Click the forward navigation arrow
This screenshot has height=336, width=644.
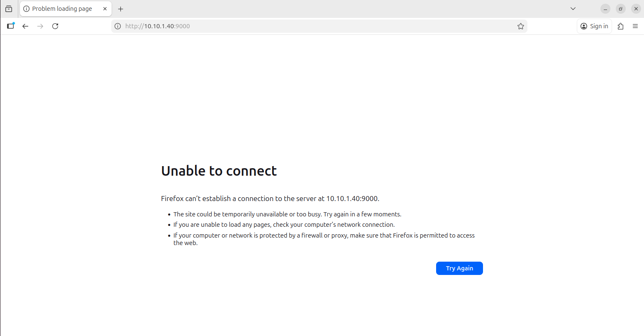click(x=40, y=26)
